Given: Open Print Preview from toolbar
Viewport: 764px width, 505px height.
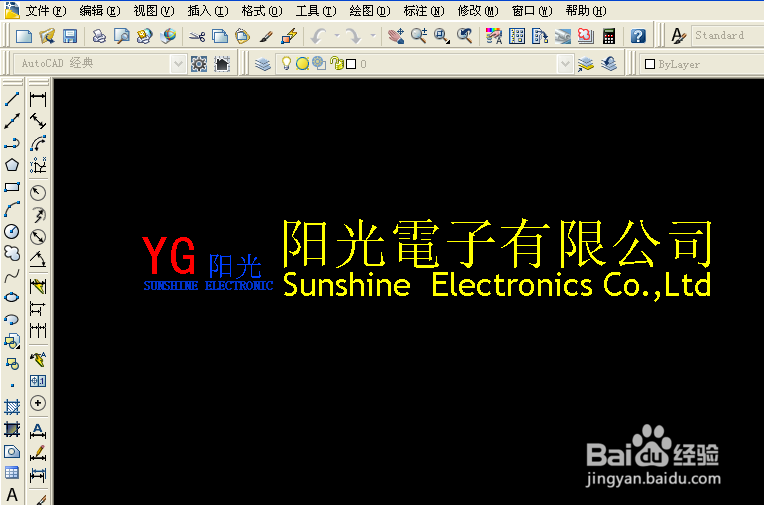Looking at the screenshot, I should coord(122,36).
